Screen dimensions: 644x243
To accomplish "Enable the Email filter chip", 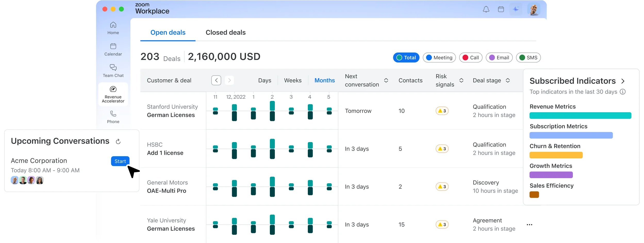I will coord(499,58).
